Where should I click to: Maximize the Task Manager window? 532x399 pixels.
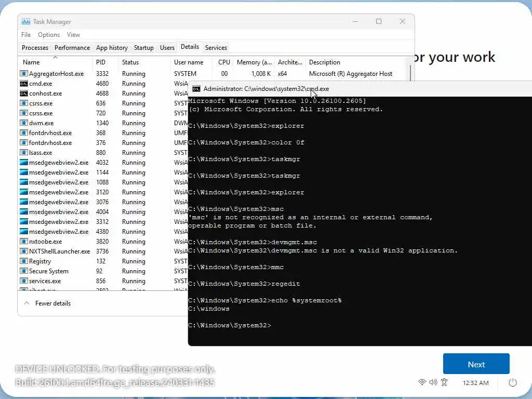379,21
